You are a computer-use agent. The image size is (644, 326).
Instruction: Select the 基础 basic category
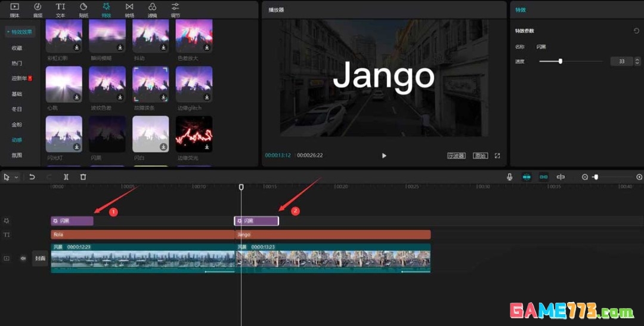17,94
